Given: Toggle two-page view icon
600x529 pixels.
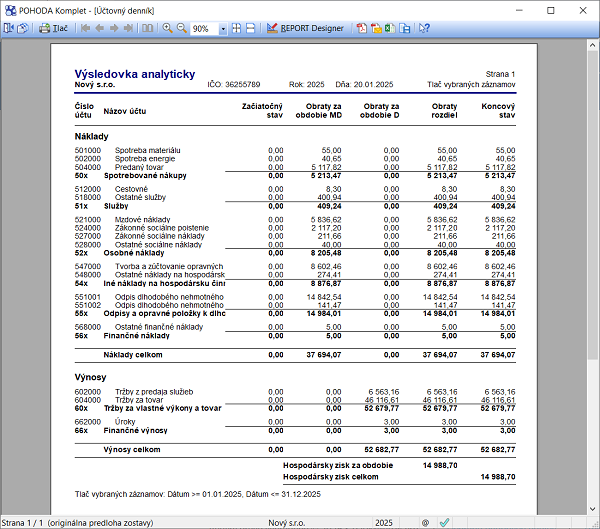Looking at the screenshot, I should 148,28.
